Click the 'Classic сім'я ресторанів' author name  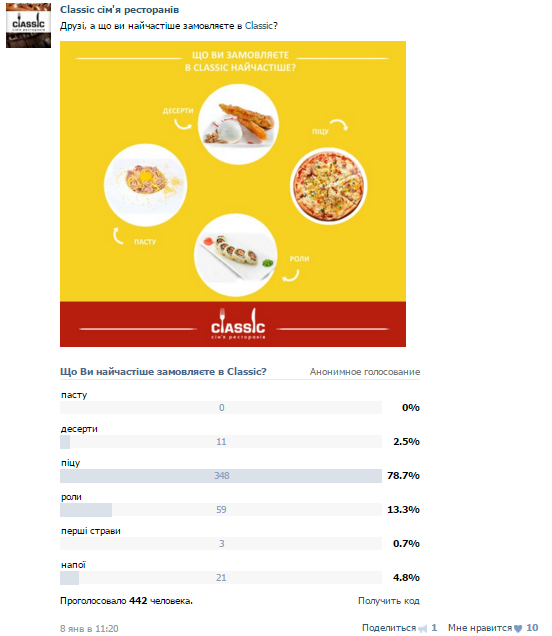click(119, 10)
